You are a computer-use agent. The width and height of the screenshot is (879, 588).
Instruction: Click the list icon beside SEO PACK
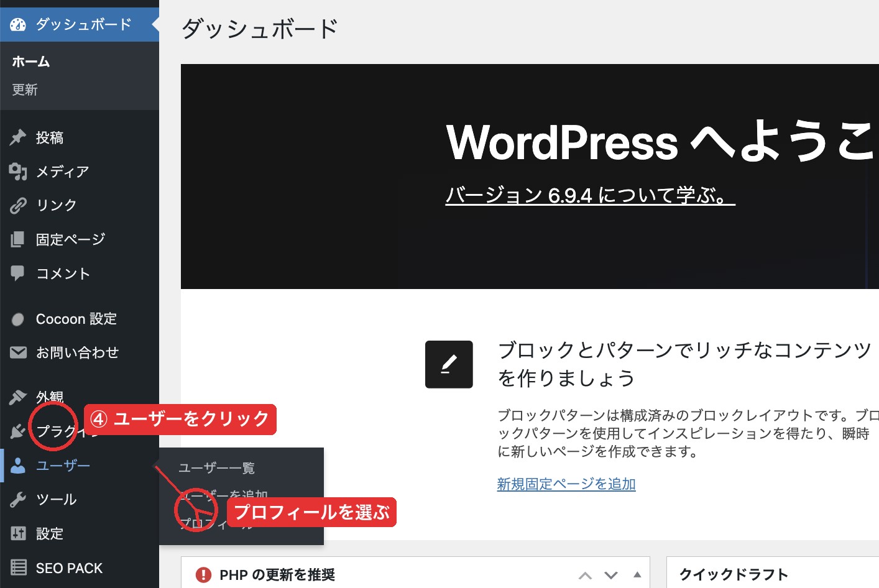point(18,567)
